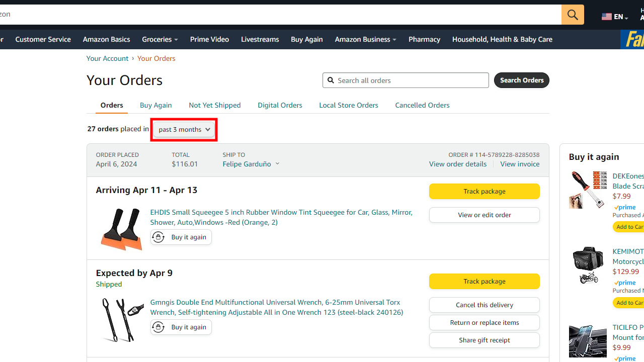Open the View invoice link
Viewport: 644px width, 362px height.
520,164
